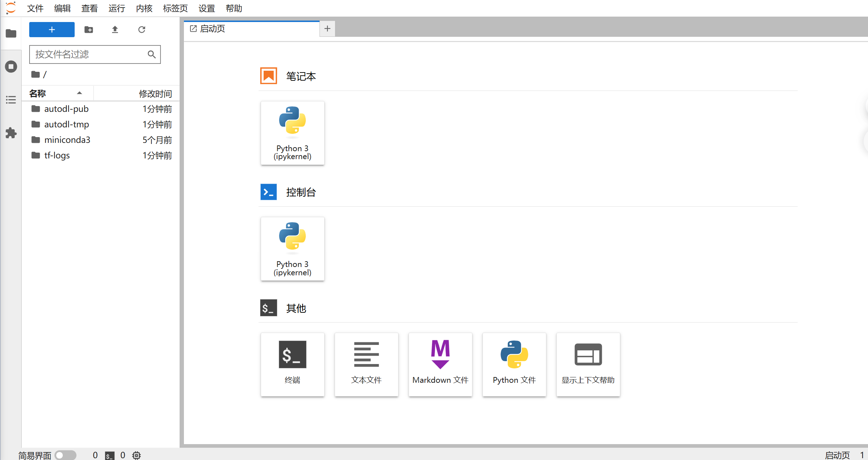
Task: Click the new folder icon
Action: coord(89,30)
